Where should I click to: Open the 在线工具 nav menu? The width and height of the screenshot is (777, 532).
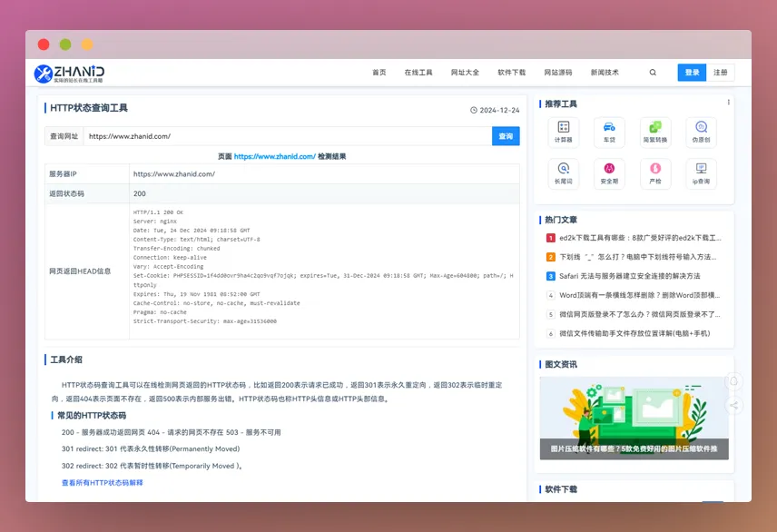pos(418,73)
